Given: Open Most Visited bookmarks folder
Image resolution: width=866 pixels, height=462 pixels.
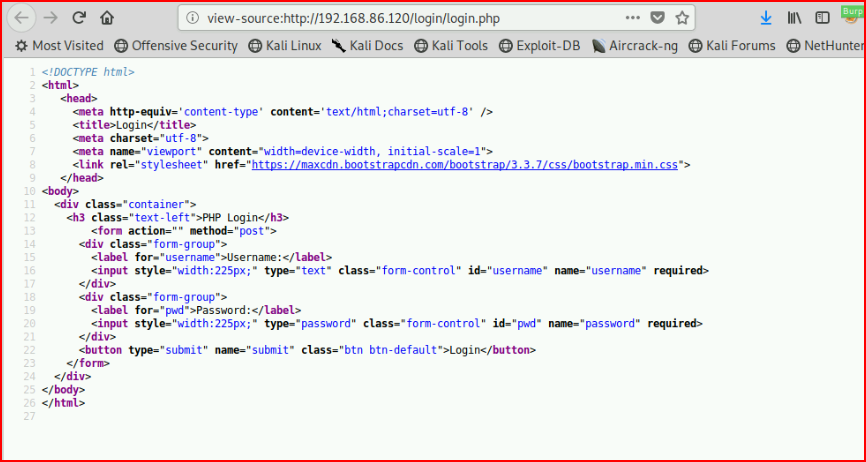Looking at the screenshot, I should pos(59,46).
